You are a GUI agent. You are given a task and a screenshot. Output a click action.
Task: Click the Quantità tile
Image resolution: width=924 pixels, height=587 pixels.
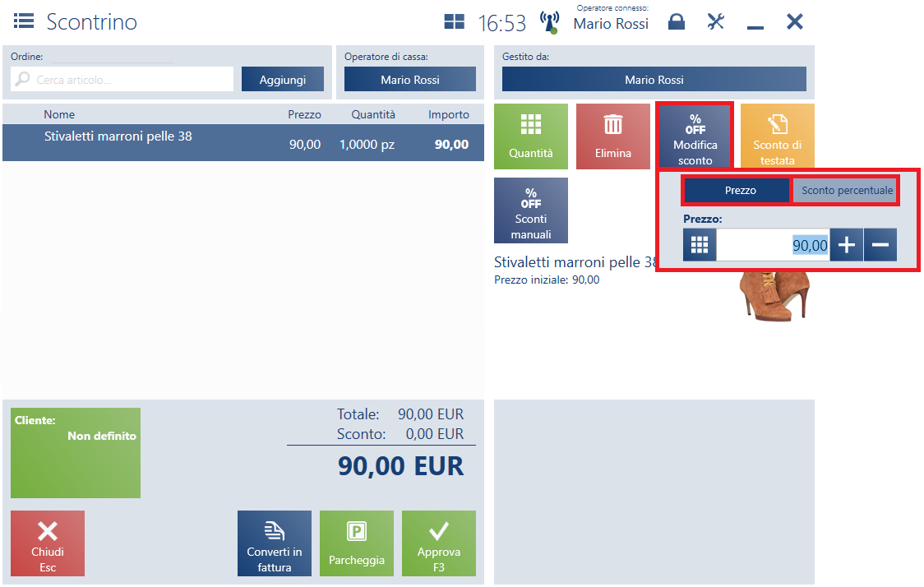(x=531, y=136)
